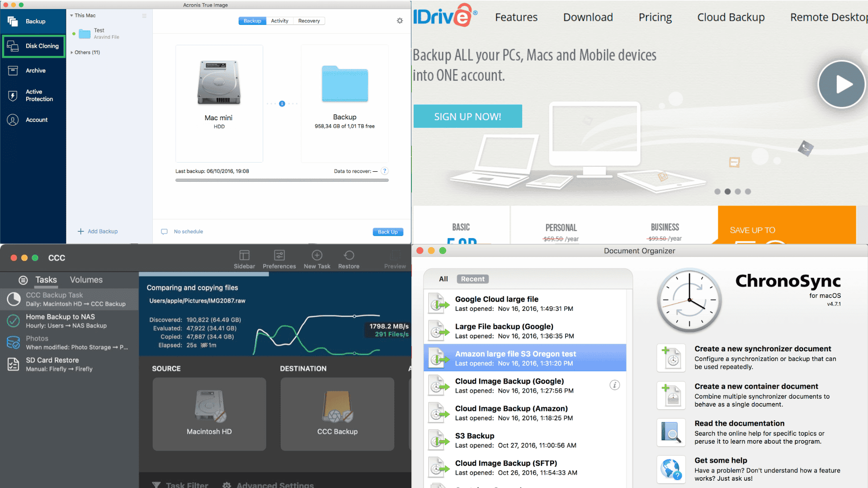Click the CCC Restore toolbar icon
This screenshot has height=488, width=868.
[349, 255]
